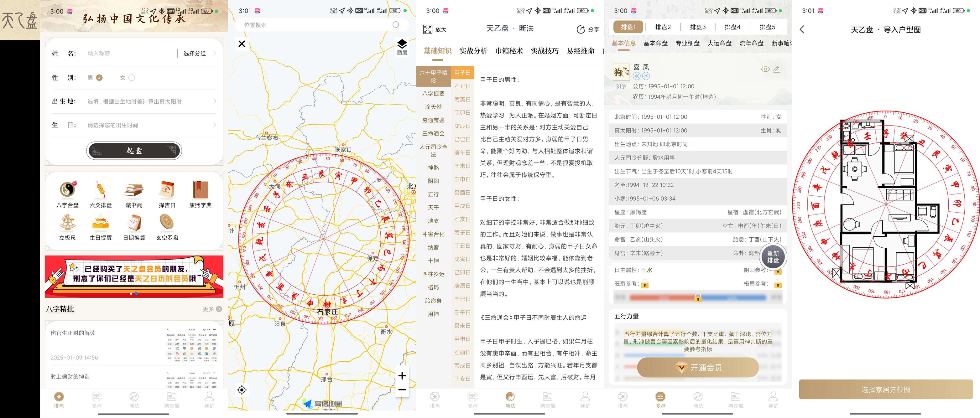Open the 八字合盘 tool icon
The height and width of the screenshot is (418, 980).
(x=67, y=190)
